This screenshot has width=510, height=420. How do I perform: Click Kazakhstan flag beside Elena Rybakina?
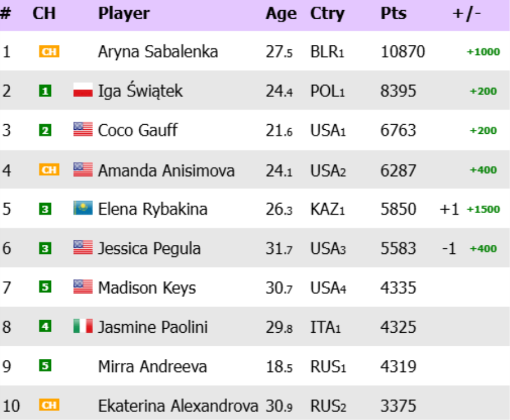tap(83, 209)
